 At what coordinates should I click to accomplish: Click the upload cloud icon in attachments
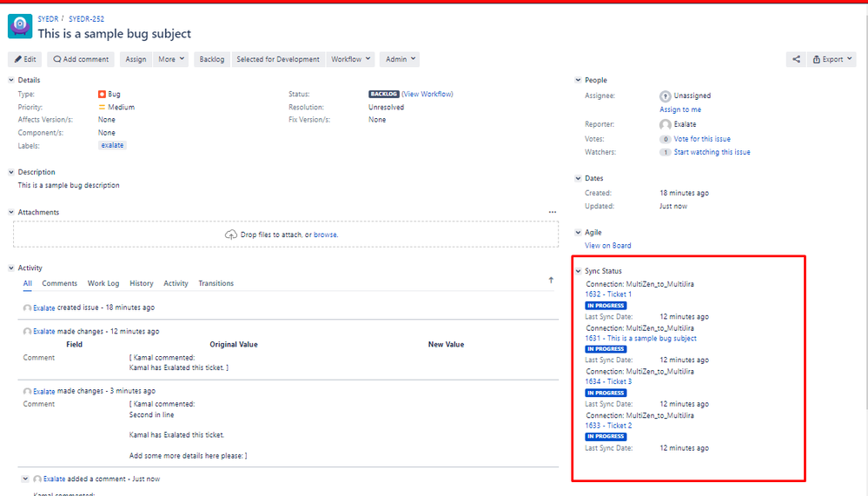coord(231,235)
